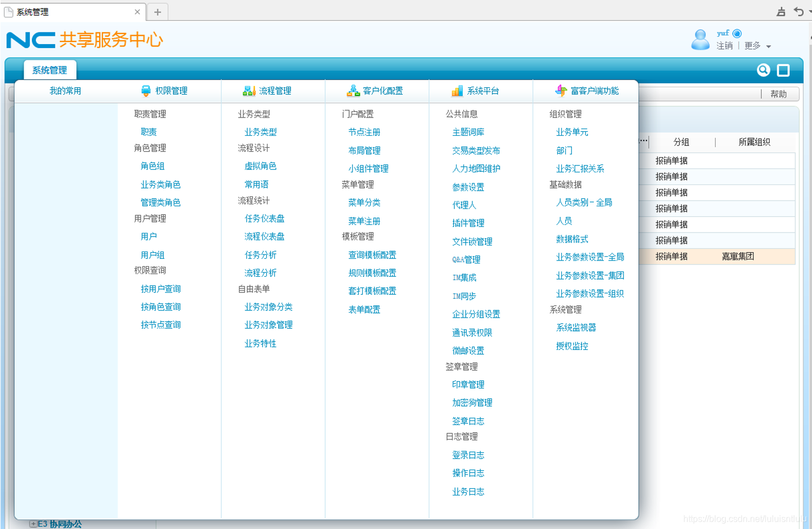Click the 所属组织 column header
The width and height of the screenshot is (812, 529).
pos(754,142)
